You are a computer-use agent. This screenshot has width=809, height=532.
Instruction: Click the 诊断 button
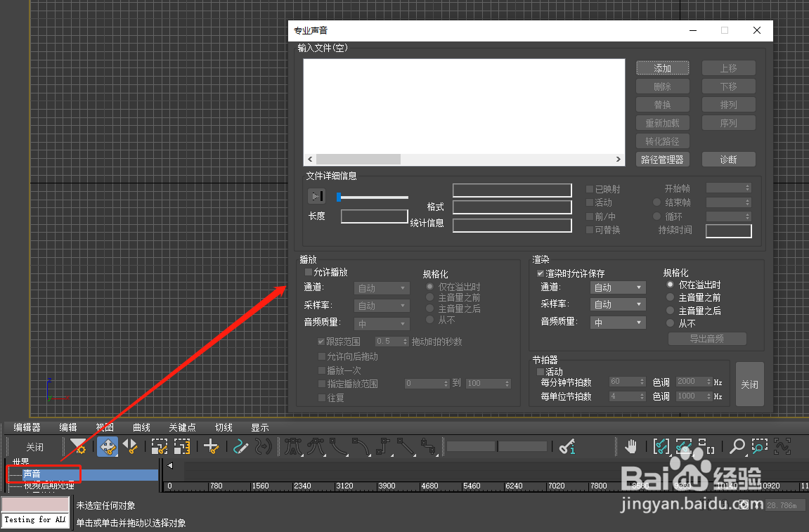click(728, 160)
